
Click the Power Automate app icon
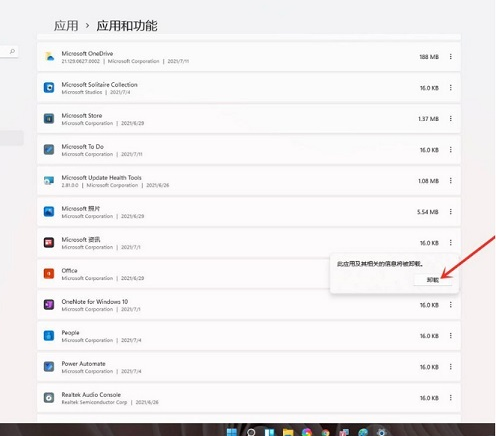point(49,366)
